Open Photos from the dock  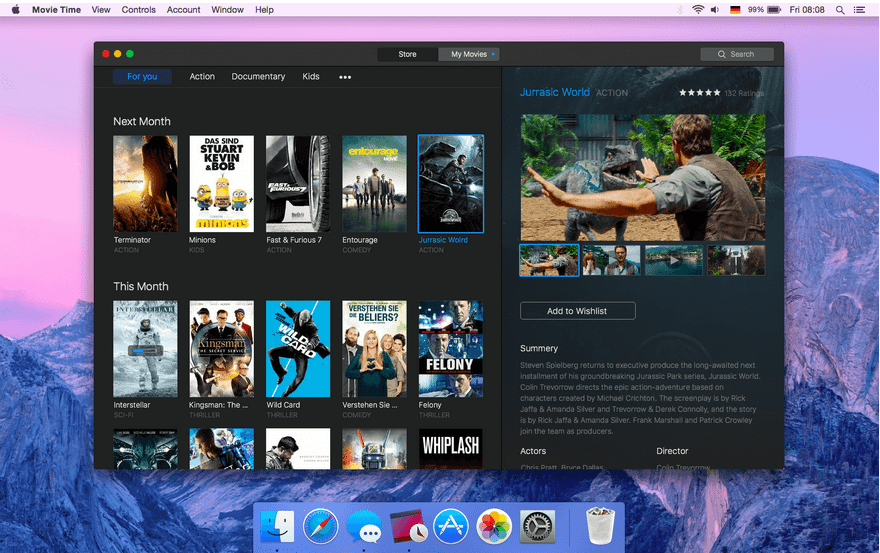[494, 526]
